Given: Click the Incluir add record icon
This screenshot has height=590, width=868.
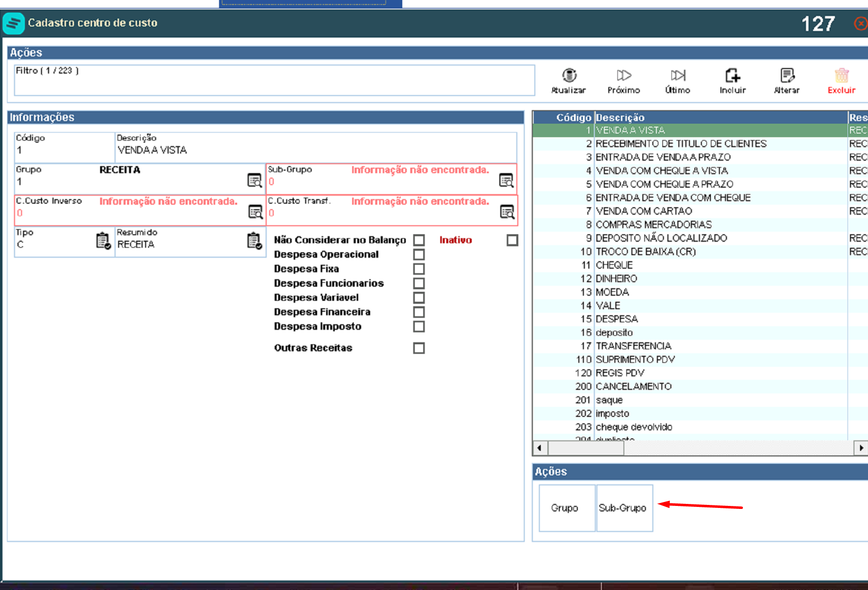Looking at the screenshot, I should 732,76.
